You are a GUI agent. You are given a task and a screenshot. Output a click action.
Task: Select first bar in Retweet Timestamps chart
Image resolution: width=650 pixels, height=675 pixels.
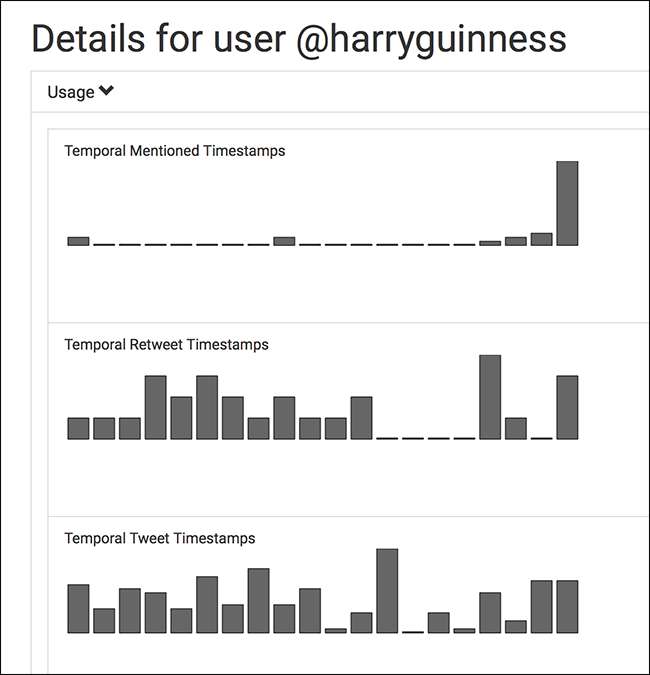pos(78,428)
